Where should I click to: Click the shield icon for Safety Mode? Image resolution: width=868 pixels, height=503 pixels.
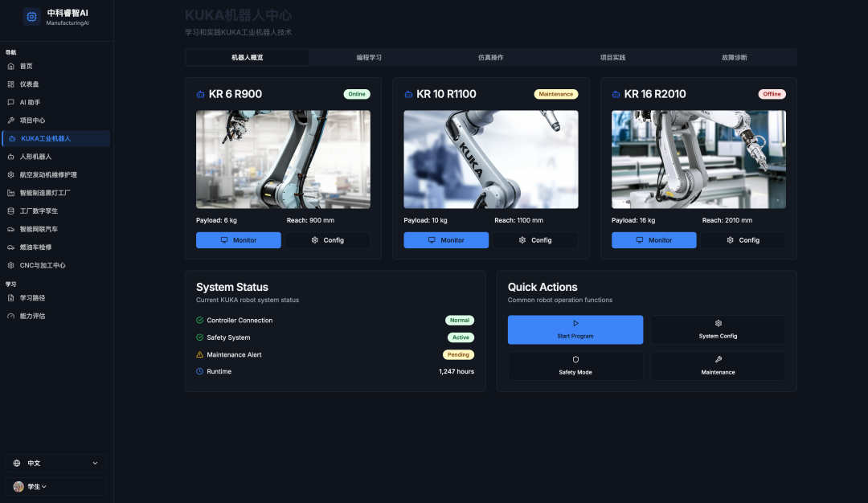(575, 359)
